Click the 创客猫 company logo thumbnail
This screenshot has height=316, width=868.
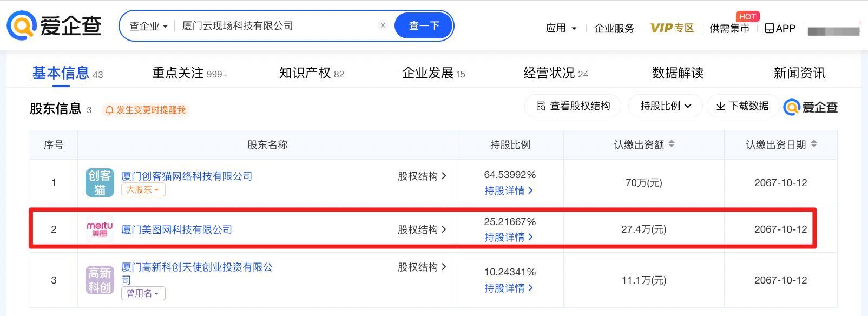[100, 182]
